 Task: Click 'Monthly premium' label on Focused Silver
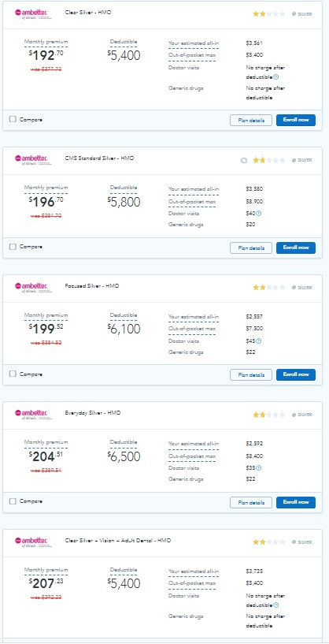click(46, 315)
